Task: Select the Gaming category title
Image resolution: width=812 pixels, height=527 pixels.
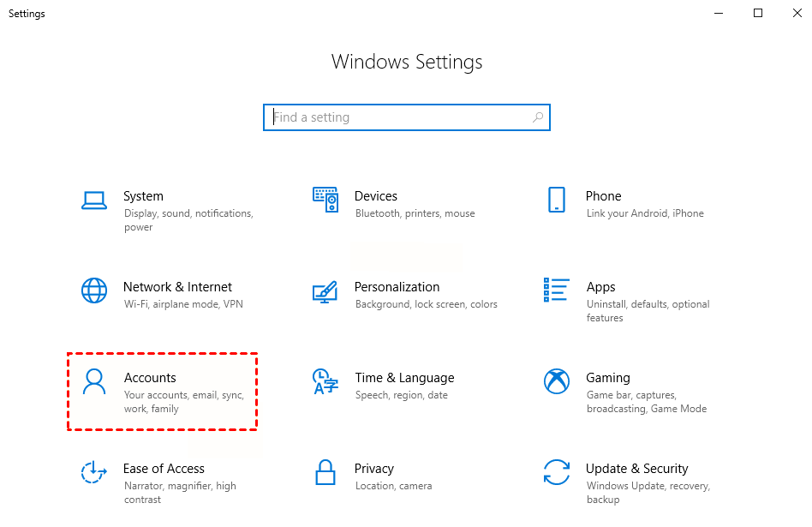Action: point(607,378)
